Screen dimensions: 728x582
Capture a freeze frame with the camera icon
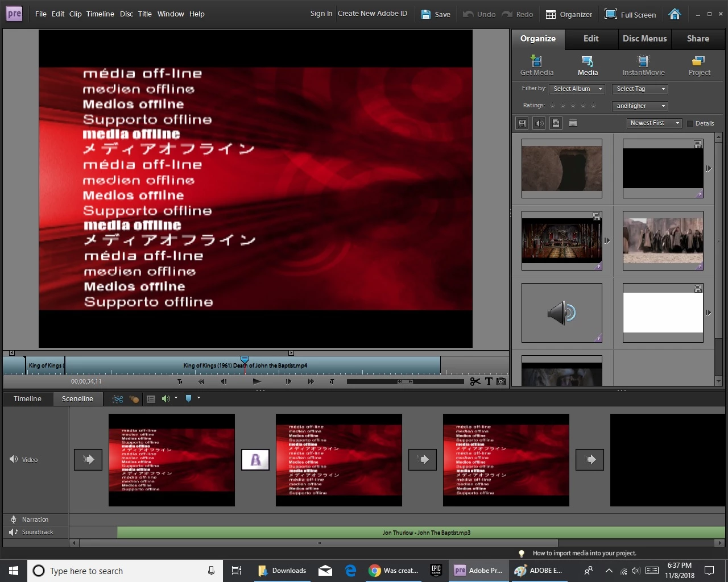501,381
